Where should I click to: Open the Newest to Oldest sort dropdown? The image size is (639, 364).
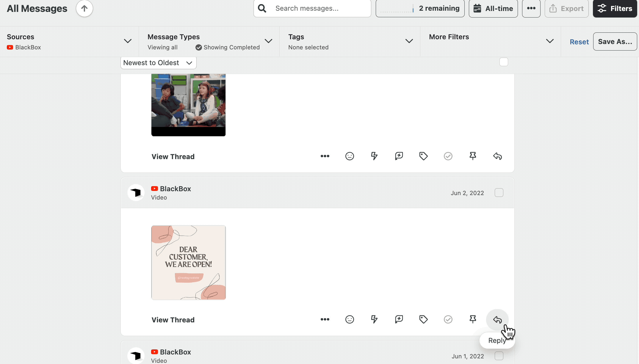coord(158,63)
